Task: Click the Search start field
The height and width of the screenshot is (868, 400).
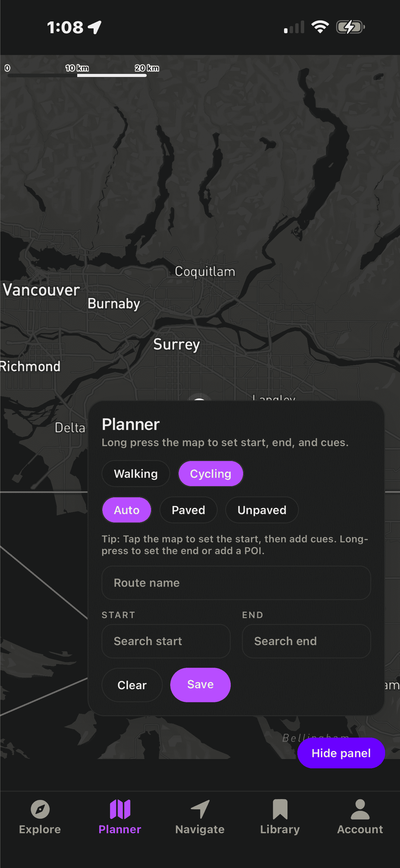Action: coord(166,641)
